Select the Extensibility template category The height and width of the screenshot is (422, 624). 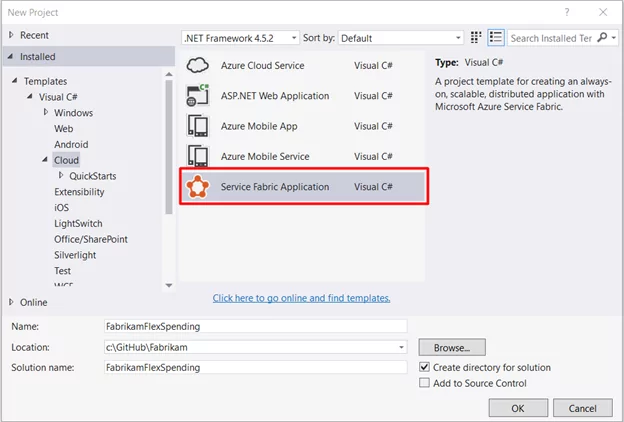tap(79, 192)
